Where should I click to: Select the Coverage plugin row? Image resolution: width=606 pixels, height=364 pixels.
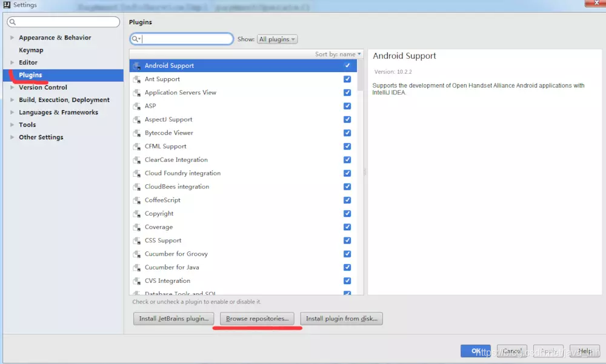pyautogui.click(x=243, y=227)
